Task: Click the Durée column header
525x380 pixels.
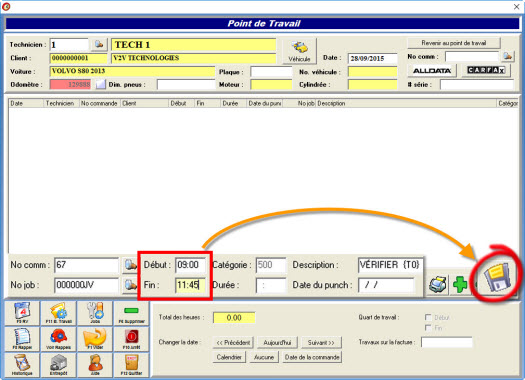Action: 233,103
